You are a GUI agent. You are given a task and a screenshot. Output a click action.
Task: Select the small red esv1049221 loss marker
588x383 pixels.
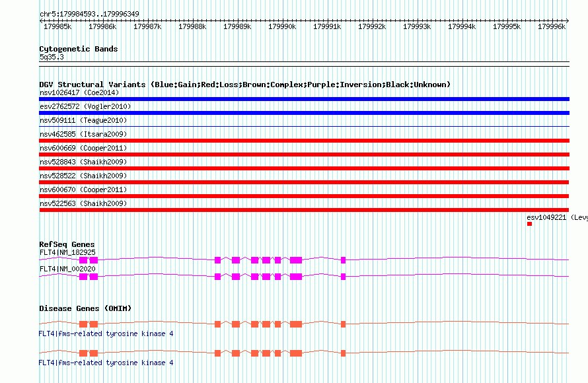pos(529,224)
